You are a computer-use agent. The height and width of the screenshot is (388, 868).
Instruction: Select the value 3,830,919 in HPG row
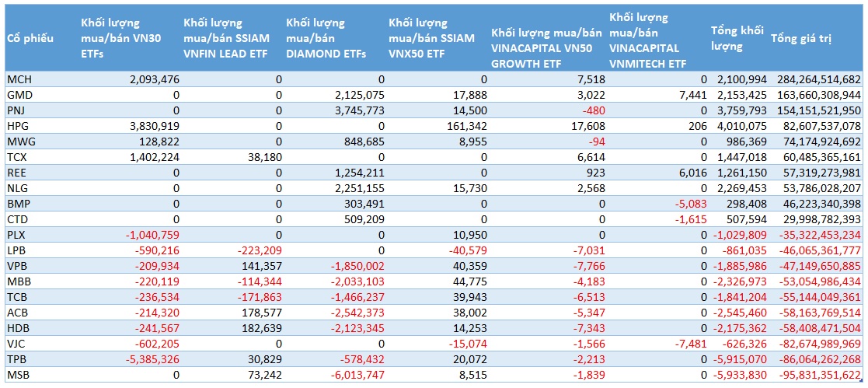point(155,125)
